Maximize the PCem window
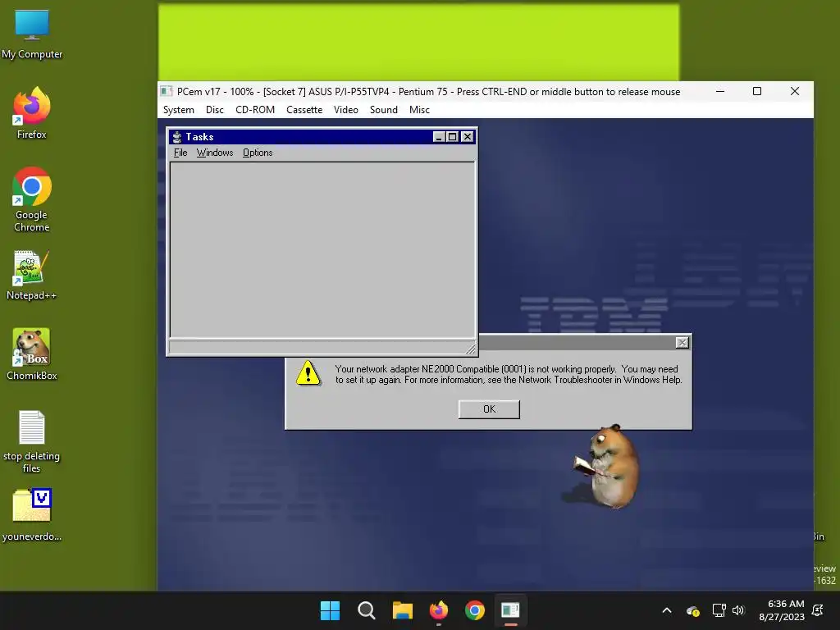Viewport: 840px width, 630px height. point(757,92)
